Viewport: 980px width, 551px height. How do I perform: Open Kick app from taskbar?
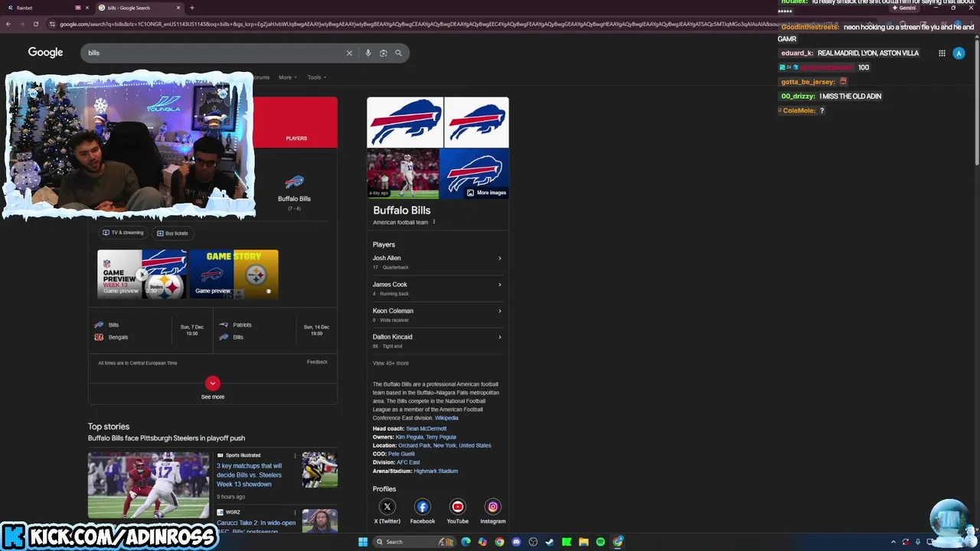[567, 542]
